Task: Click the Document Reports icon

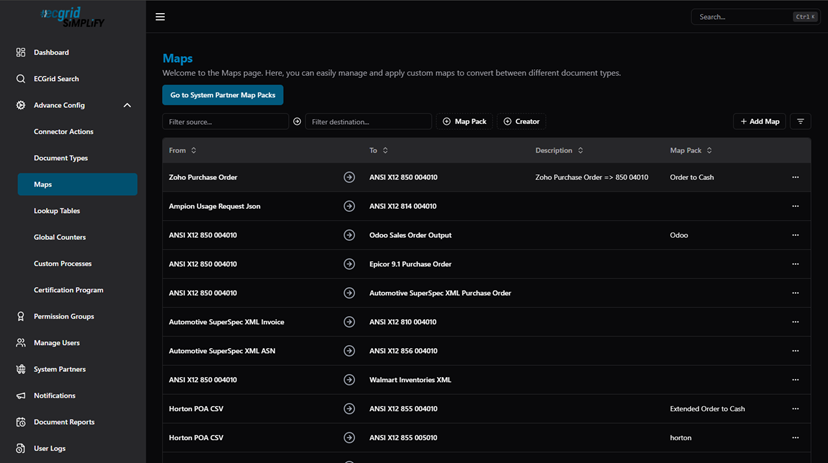Action: [x=21, y=422]
